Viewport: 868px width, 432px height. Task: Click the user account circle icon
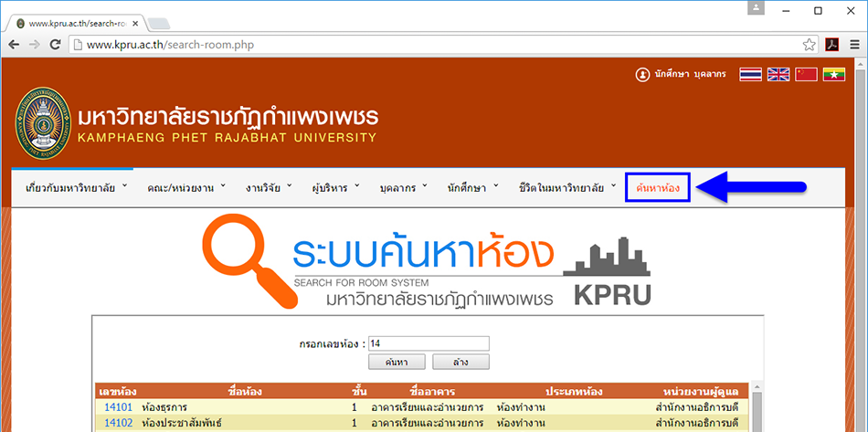coord(642,75)
